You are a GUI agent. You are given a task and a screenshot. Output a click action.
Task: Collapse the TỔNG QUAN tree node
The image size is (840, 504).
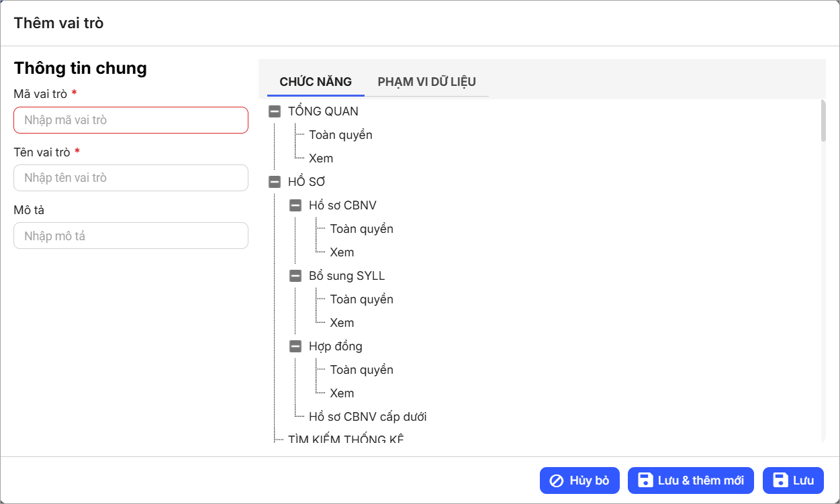click(274, 111)
